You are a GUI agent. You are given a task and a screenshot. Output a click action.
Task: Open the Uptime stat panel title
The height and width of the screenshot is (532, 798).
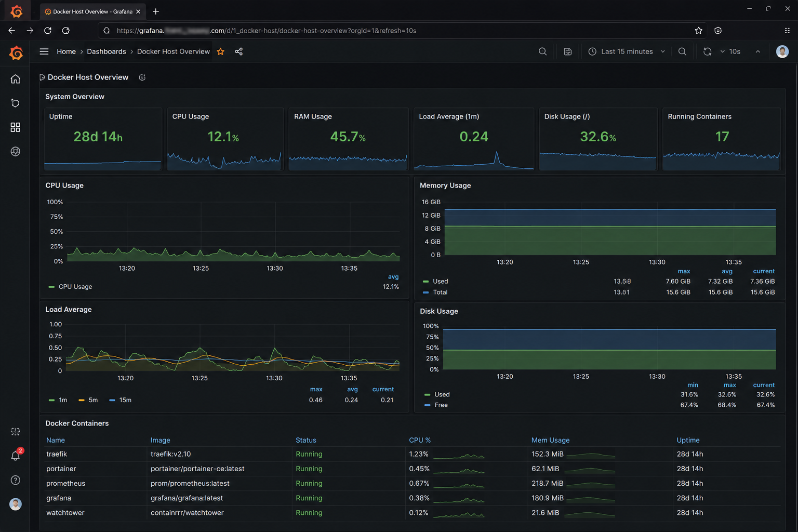(61, 116)
